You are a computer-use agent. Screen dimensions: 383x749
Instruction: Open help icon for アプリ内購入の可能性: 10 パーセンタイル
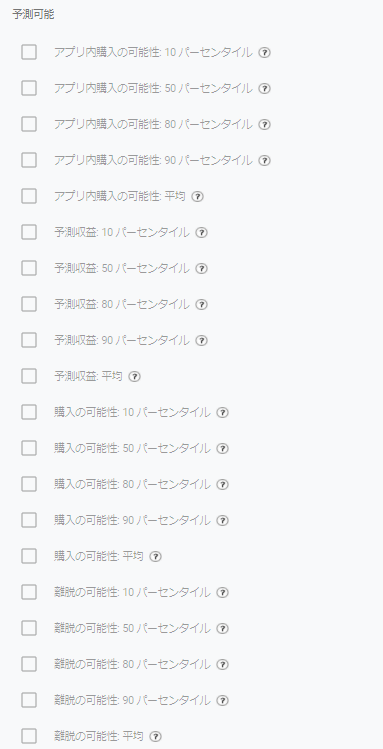coord(265,53)
